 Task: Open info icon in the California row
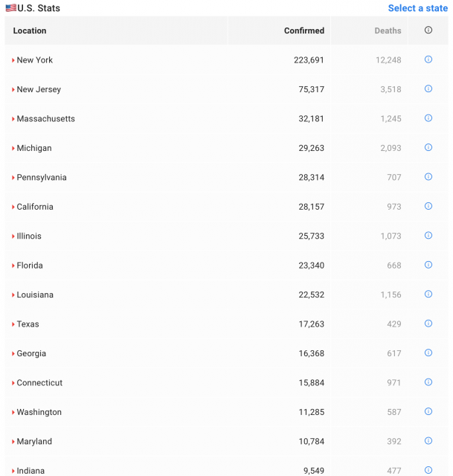coord(428,206)
